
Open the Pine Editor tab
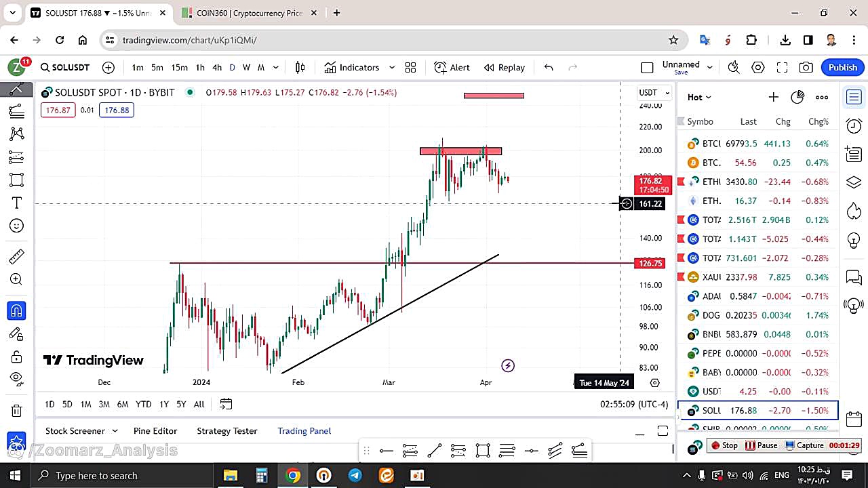coord(155,431)
